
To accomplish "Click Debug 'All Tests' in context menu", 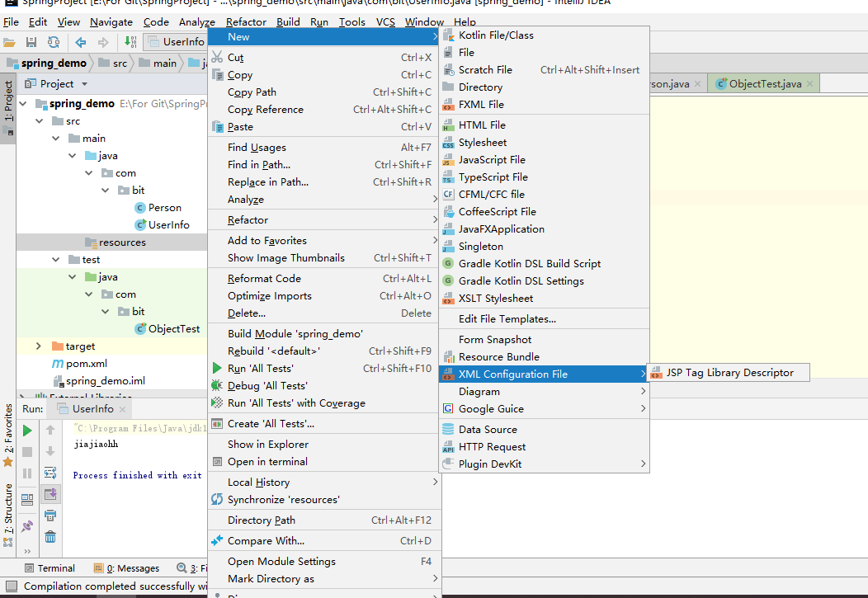I will click(x=324, y=385).
